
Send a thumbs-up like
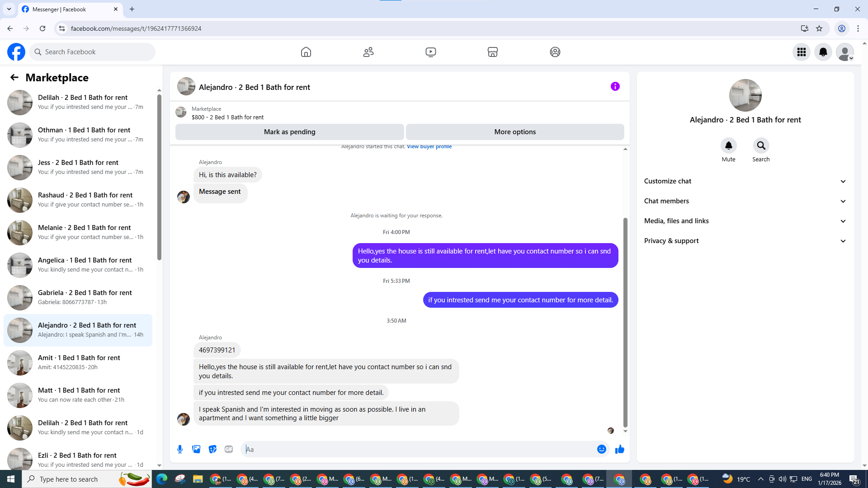point(619,449)
